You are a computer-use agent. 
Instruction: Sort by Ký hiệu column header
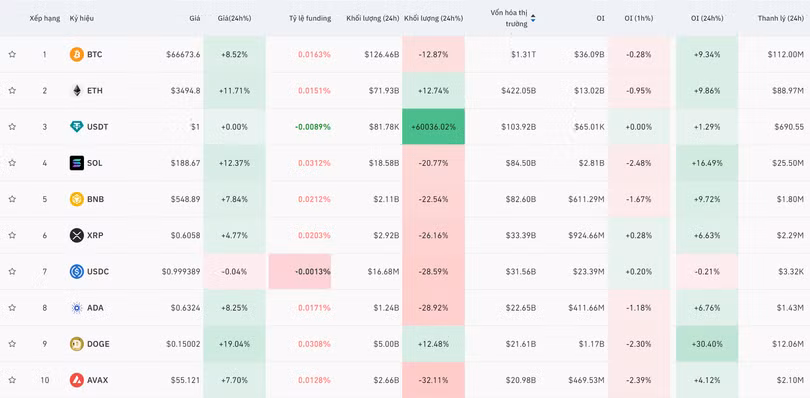(x=82, y=18)
